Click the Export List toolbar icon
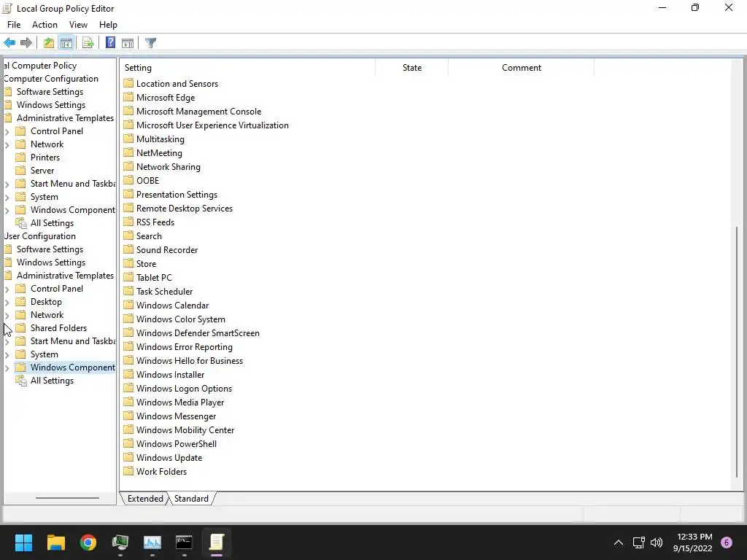Viewport: 747px width, 560px height. pos(88,43)
